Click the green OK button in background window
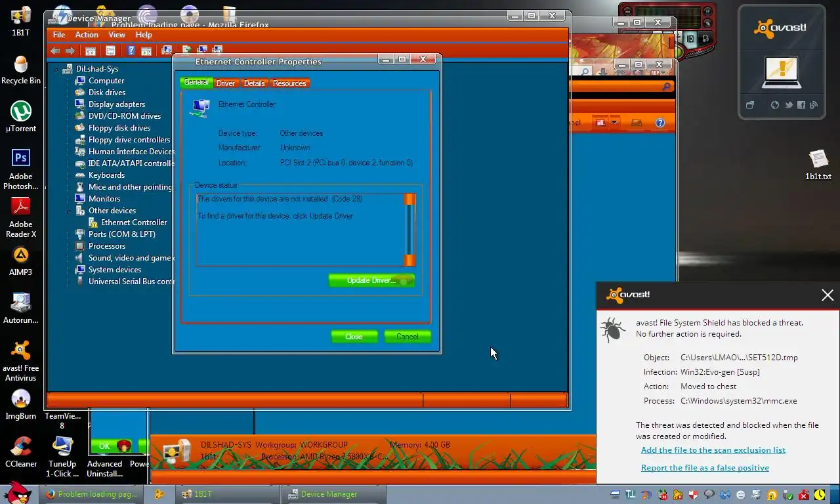This screenshot has width=840, height=504. 112,446
